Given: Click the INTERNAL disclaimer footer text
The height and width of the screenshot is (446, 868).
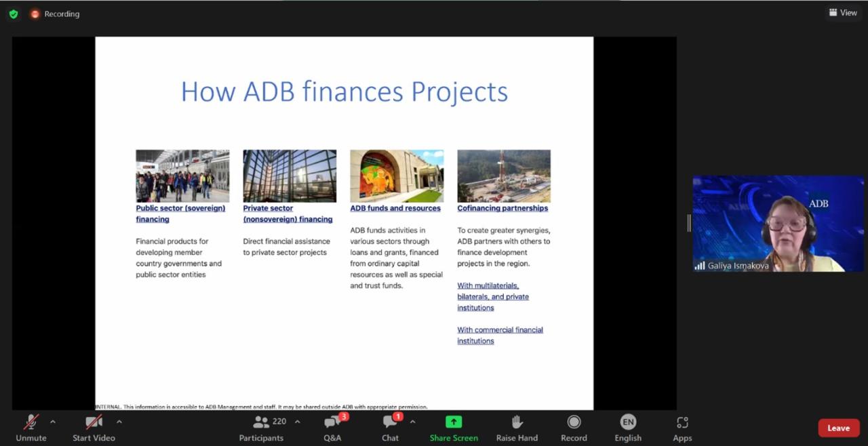Looking at the screenshot, I should click(x=262, y=407).
